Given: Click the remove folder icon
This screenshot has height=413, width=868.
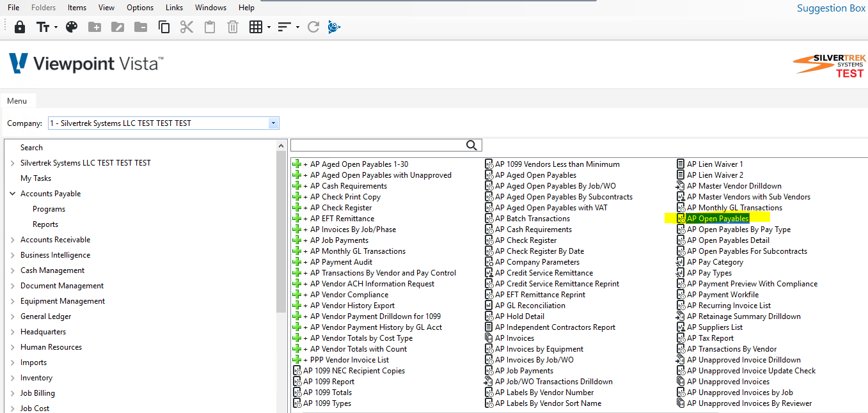Looking at the screenshot, I should 141,27.
